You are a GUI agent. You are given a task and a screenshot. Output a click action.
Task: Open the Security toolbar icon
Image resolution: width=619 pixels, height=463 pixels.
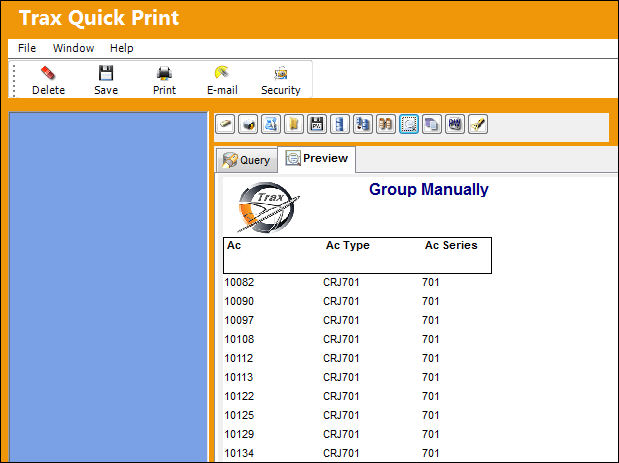pos(281,73)
